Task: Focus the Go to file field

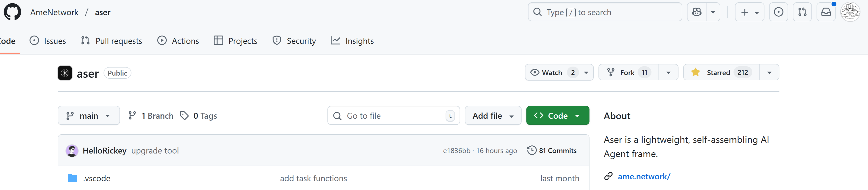Action: point(394,116)
